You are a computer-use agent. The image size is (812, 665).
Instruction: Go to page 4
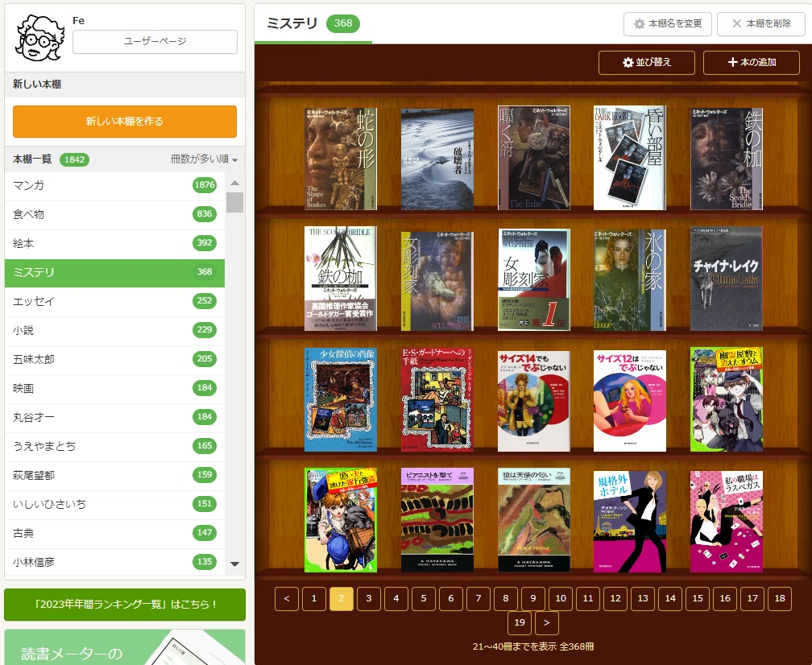coord(396,599)
